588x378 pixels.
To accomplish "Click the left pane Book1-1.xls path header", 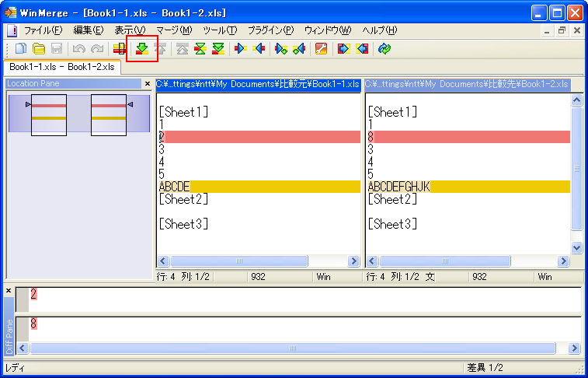I will [258, 84].
